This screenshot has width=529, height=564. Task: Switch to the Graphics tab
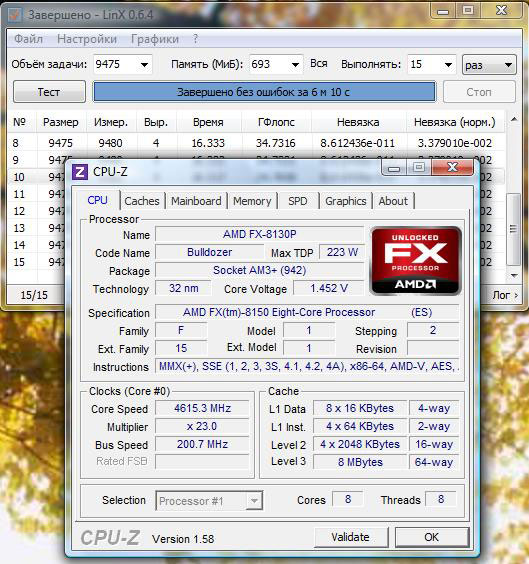346,201
